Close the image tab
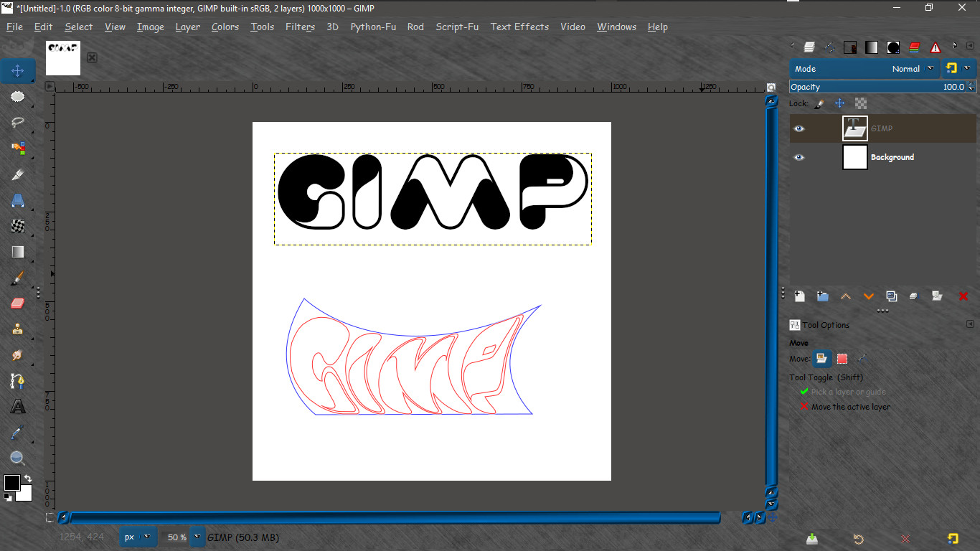Viewport: 980px width, 551px height. tap(93, 57)
